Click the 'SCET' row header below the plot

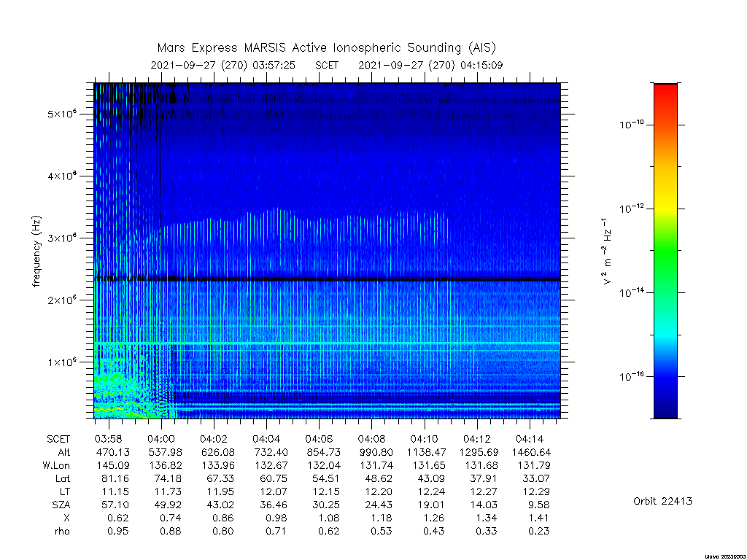tap(58, 439)
